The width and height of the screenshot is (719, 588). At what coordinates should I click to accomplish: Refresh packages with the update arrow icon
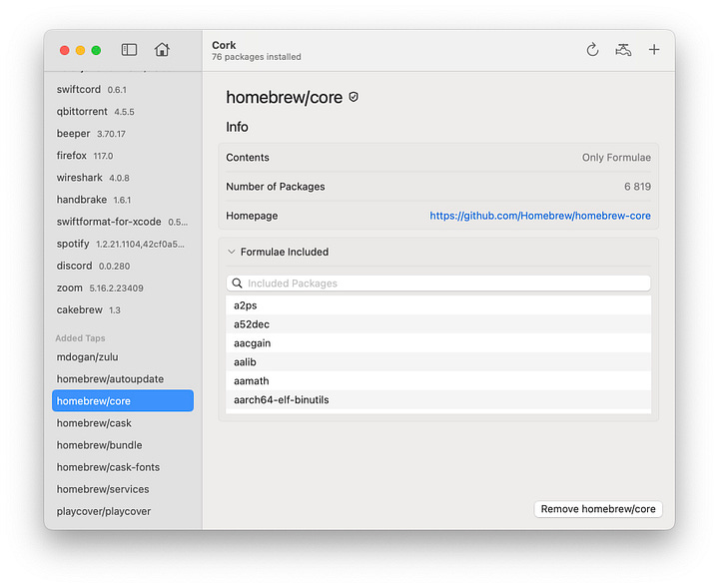592,50
